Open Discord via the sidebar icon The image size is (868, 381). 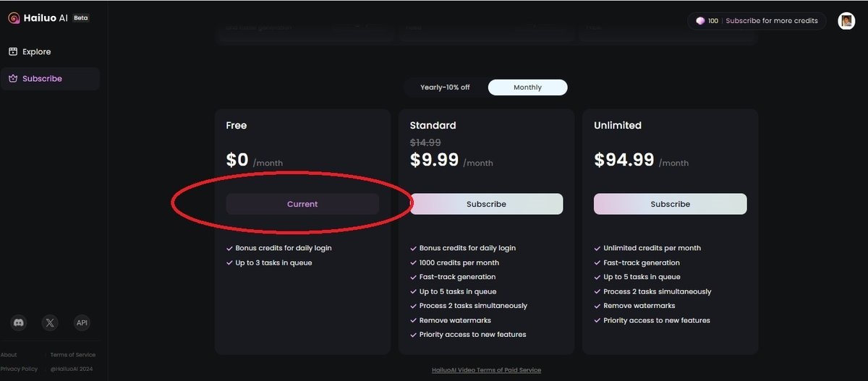click(x=20, y=323)
